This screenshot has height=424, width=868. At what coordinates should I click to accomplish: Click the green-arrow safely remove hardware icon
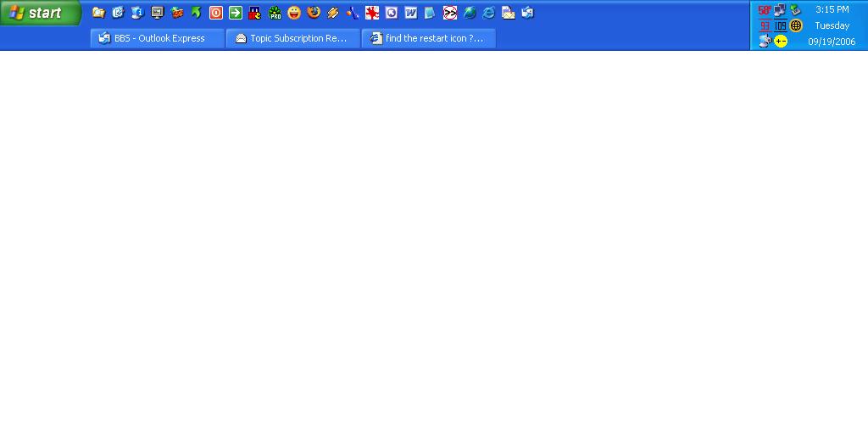(795, 10)
